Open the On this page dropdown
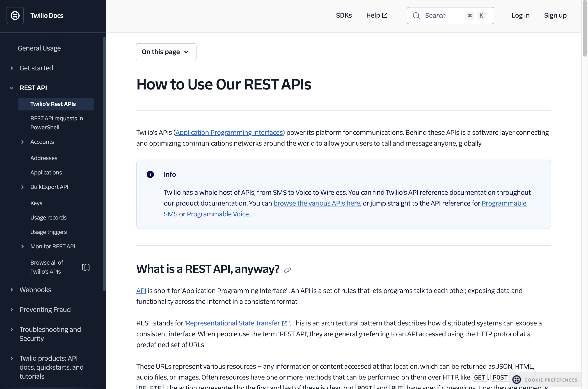The image size is (588, 389). (x=166, y=52)
